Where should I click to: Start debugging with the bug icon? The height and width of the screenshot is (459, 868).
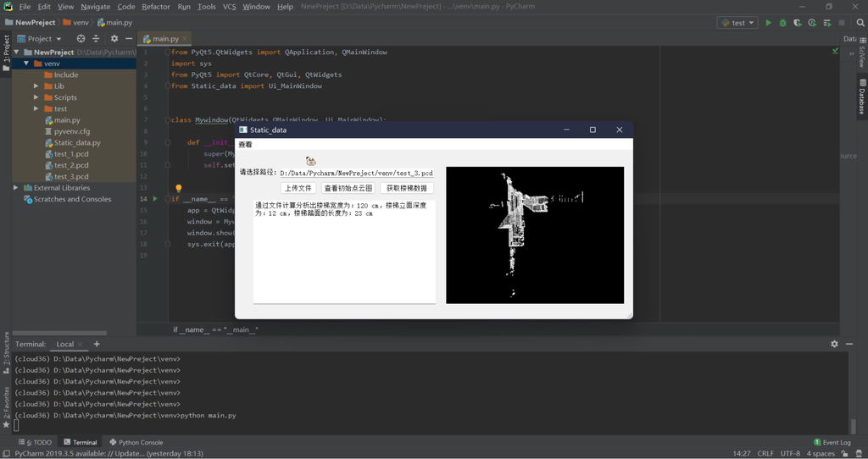point(782,23)
